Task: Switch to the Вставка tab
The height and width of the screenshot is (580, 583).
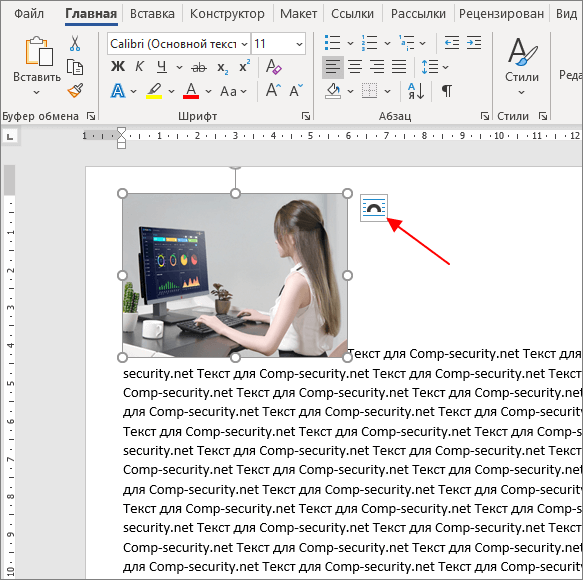Action: (152, 14)
